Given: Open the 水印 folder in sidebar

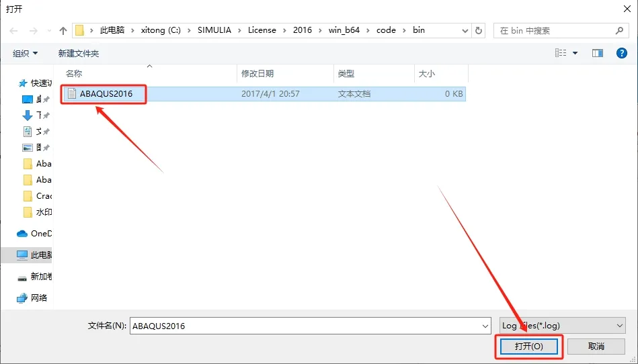Looking at the screenshot, I should (x=38, y=212).
